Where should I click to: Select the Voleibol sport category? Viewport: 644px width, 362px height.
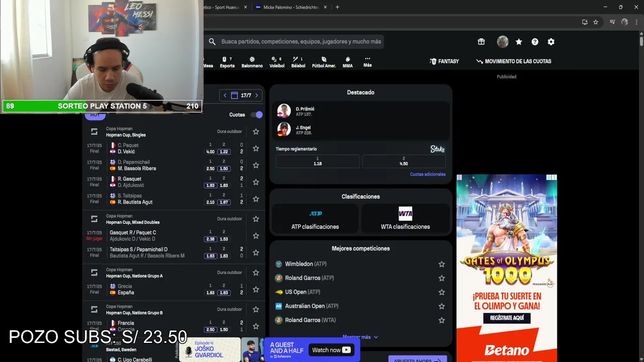click(x=277, y=62)
